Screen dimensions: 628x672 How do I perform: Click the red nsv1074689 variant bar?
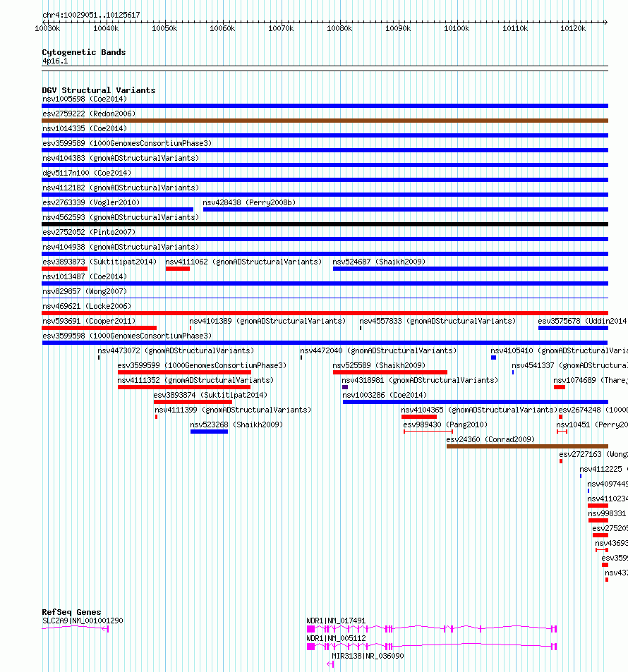click(560, 387)
